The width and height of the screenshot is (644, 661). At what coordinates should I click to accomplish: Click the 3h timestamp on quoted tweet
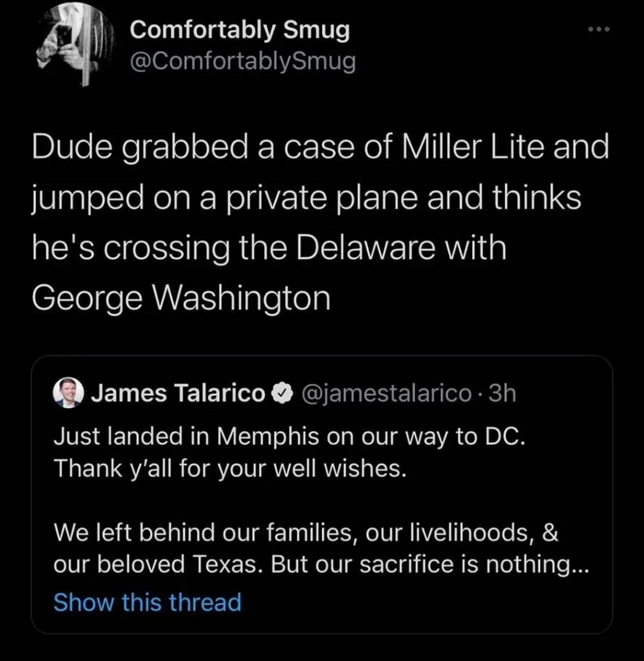(506, 392)
